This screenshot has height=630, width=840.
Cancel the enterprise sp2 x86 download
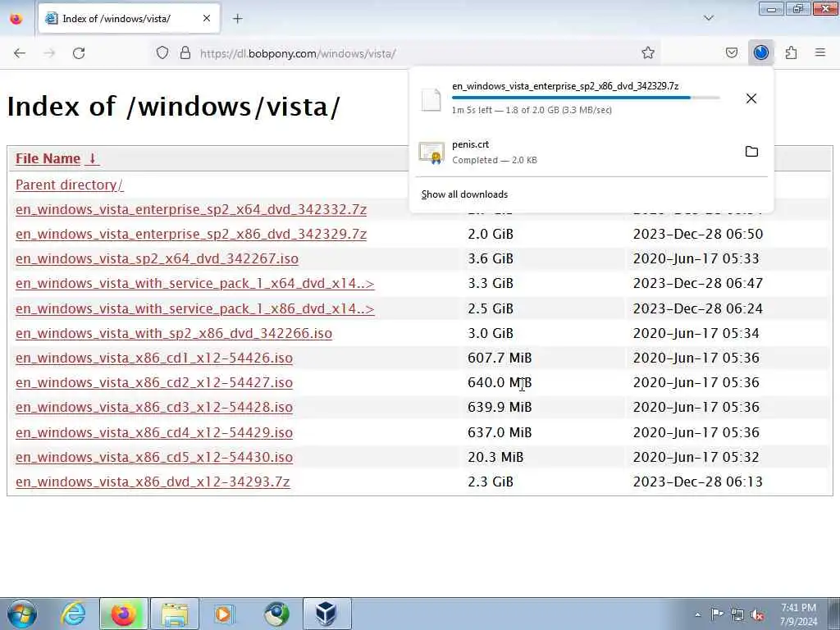click(751, 98)
